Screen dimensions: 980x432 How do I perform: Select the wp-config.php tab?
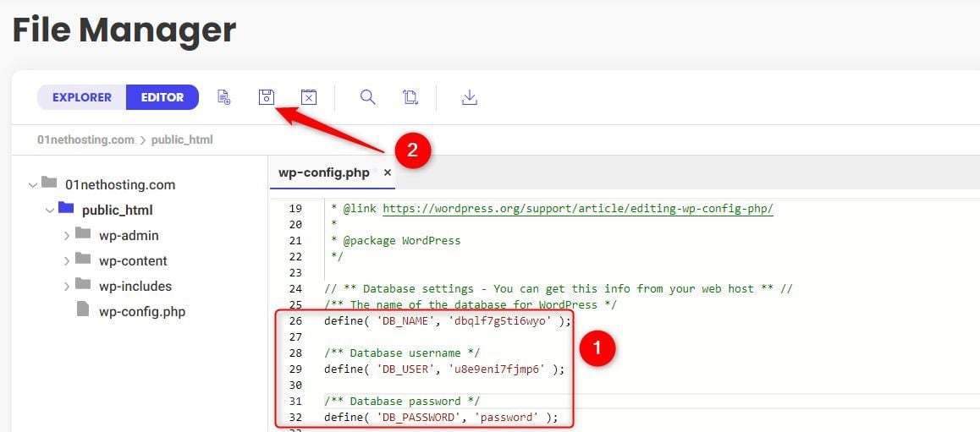[x=324, y=172]
